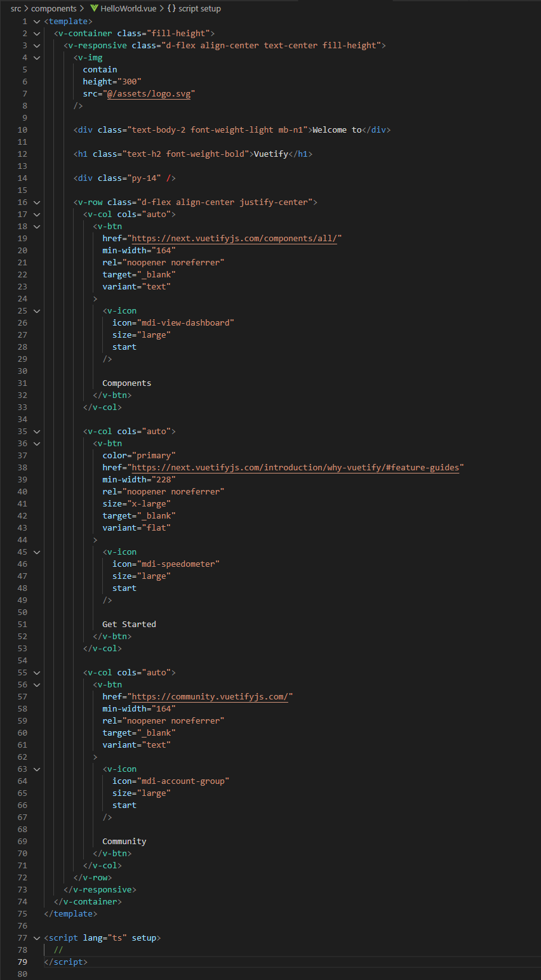The width and height of the screenshot is (541, 980).
Task: Click the closing </v-responsive> tag
Action: tap(100, 890)
